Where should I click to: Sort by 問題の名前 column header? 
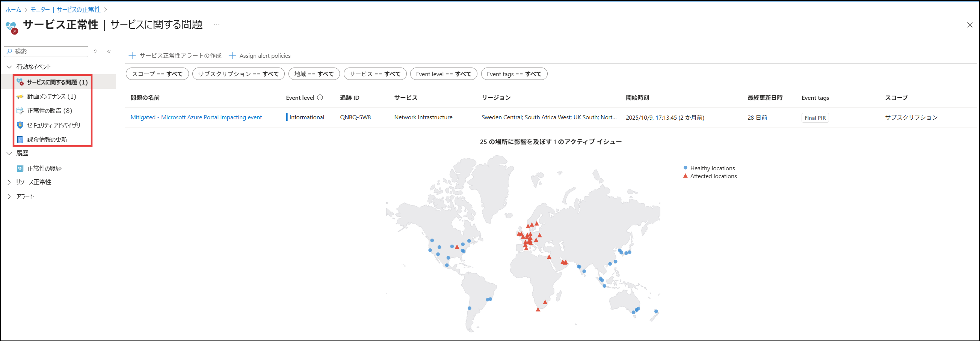[x=145, y=98]
